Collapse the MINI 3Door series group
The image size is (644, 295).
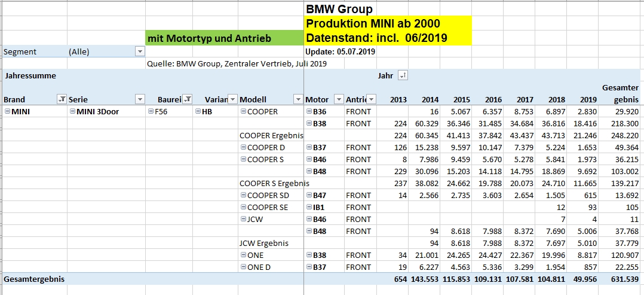72,111
